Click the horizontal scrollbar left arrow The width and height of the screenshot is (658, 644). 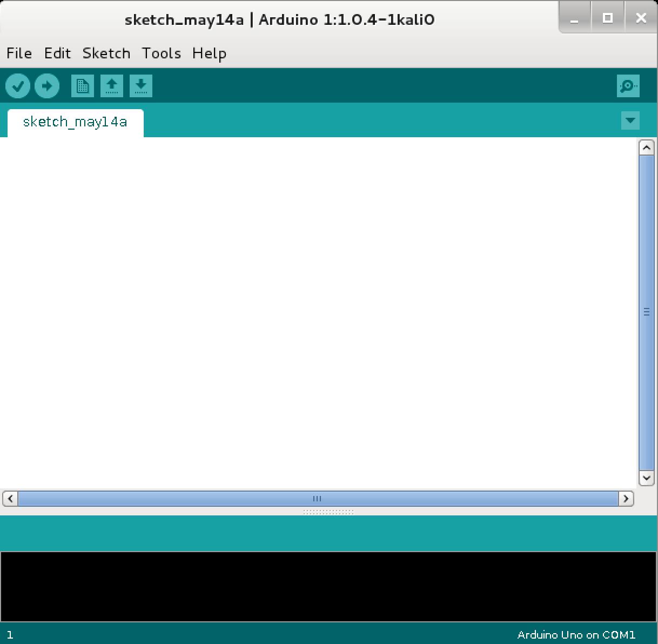(x=10, y=498)
